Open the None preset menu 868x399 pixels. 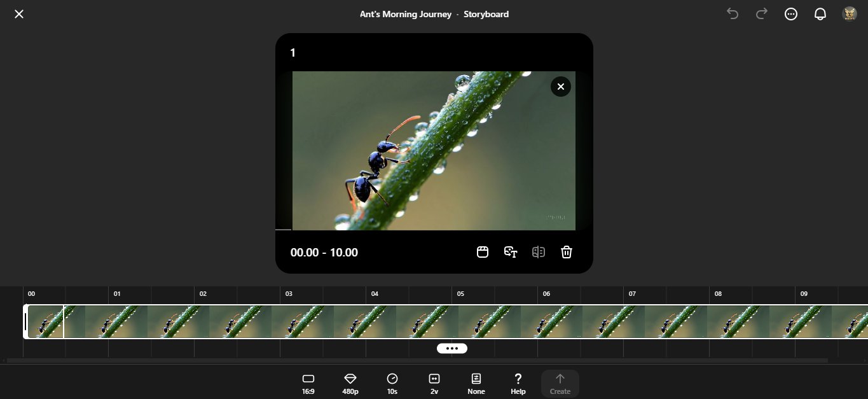(476, 384)
